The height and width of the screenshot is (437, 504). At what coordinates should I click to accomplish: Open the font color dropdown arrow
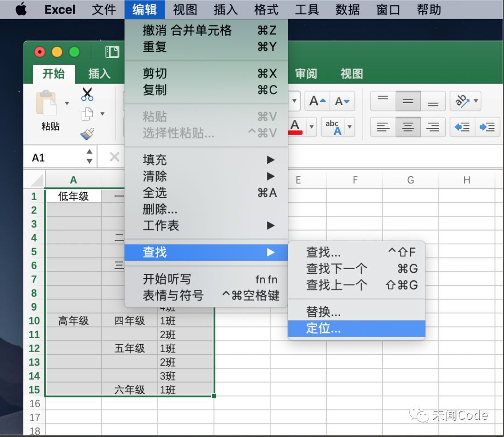click(311, 127)
